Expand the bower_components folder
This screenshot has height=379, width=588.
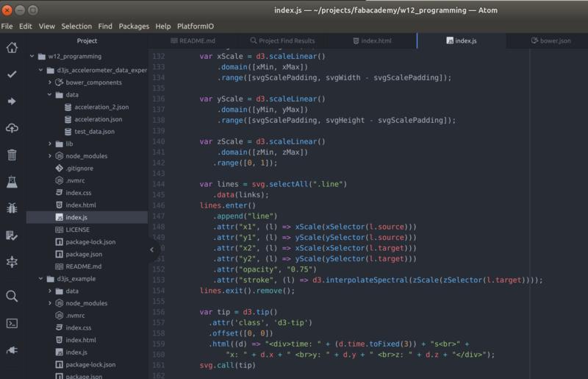pos(49,82)
